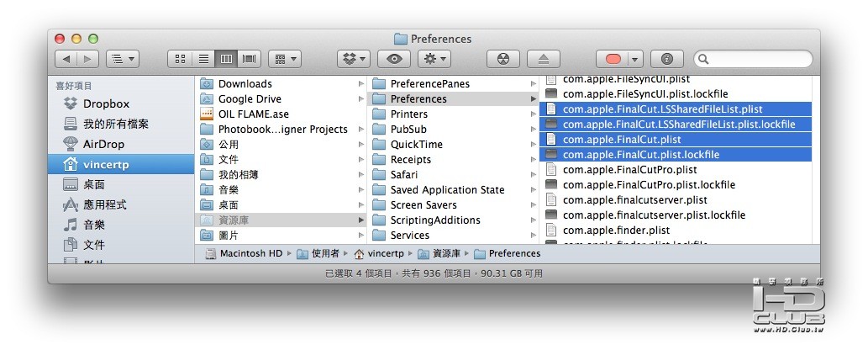
Task: Select the Preferences folder in the column
Action: tap(454, 98)
